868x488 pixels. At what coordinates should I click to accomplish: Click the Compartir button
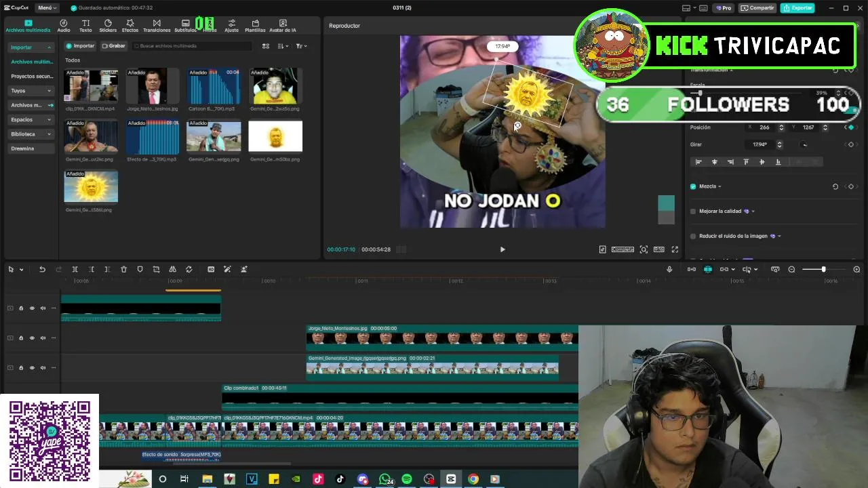[x=757, y=8]
